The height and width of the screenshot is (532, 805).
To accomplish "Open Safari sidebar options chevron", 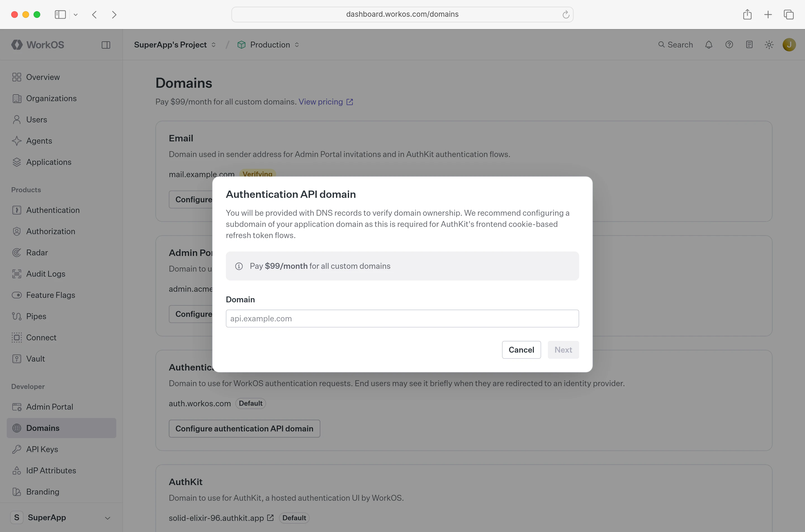I will pos(76,15).
